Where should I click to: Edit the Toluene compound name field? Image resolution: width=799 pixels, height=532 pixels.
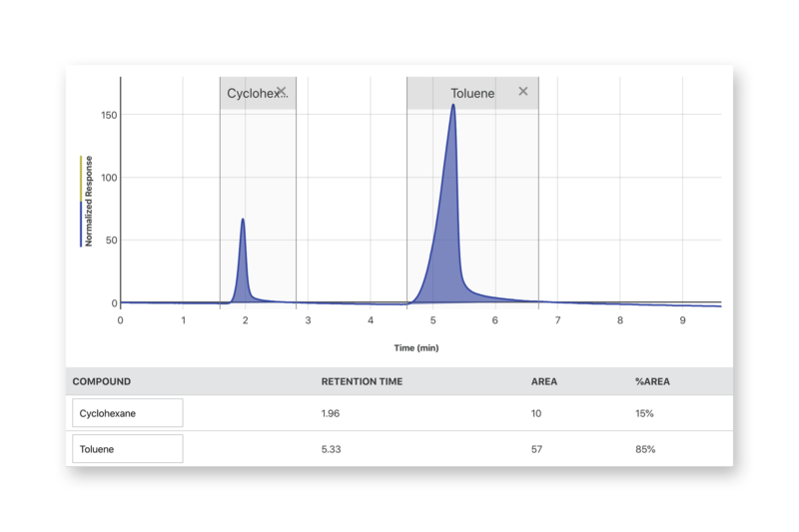127,449
